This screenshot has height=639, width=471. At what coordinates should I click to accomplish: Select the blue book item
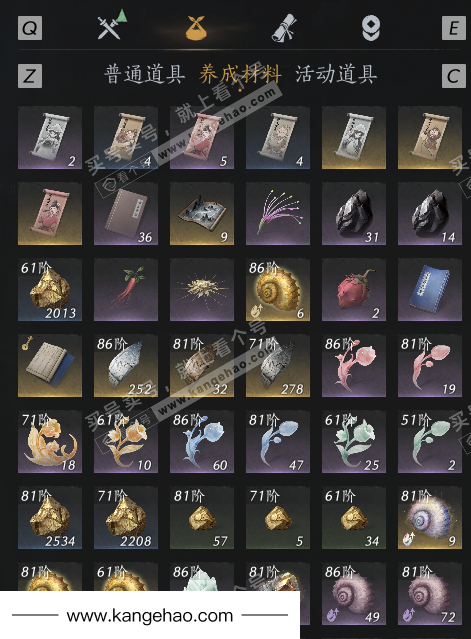pos(430,290)
